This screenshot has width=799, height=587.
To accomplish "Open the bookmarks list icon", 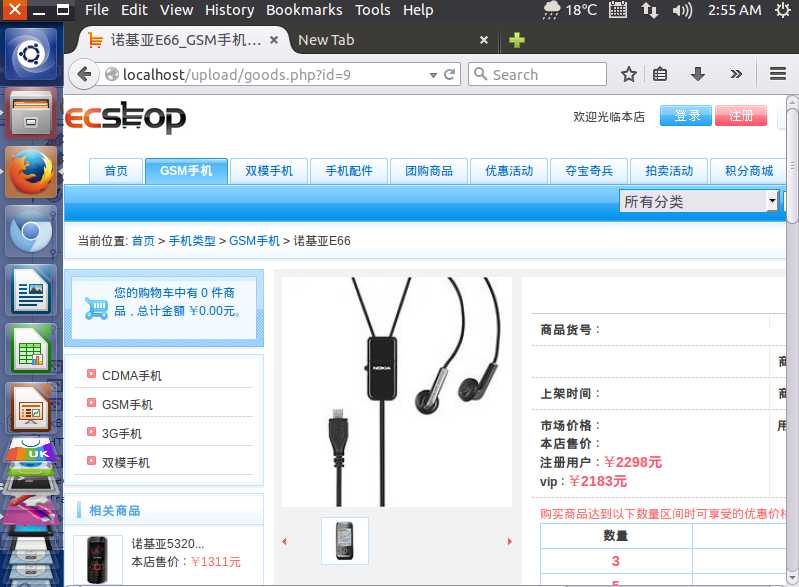I will 660,74.
